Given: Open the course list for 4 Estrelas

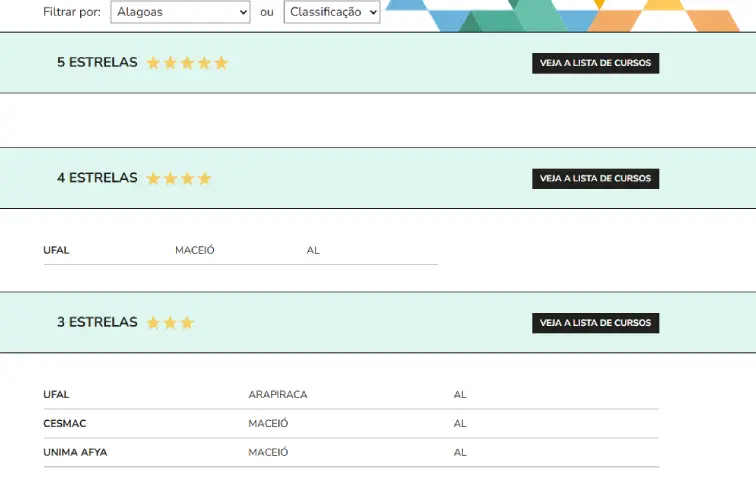Looking at the screenshot, I should [x=595, y=179].
